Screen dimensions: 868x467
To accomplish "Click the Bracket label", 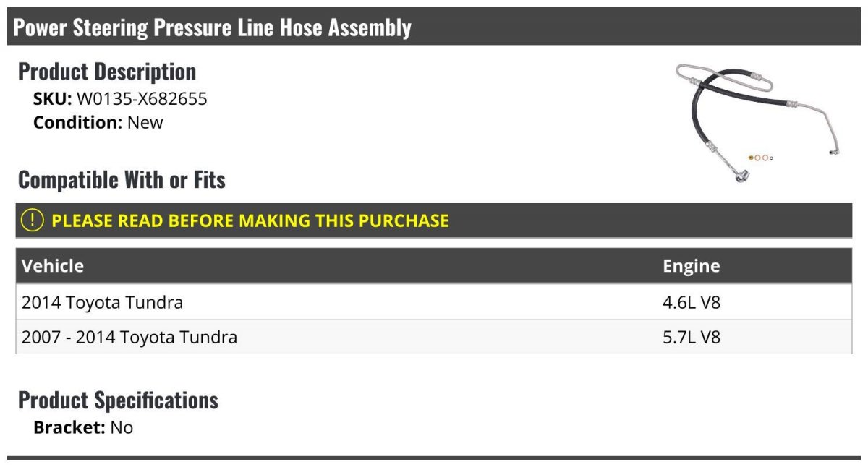I will (x=69, y=427).
